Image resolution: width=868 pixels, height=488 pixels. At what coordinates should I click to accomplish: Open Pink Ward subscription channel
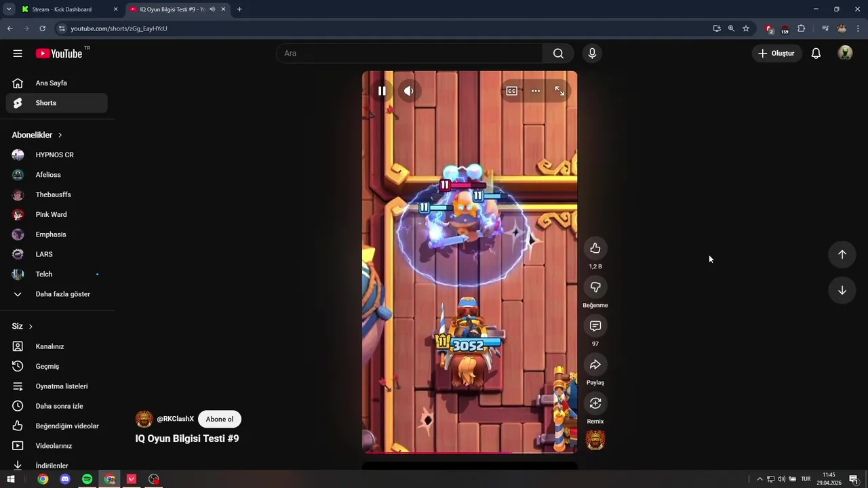[x=57, y=214]
